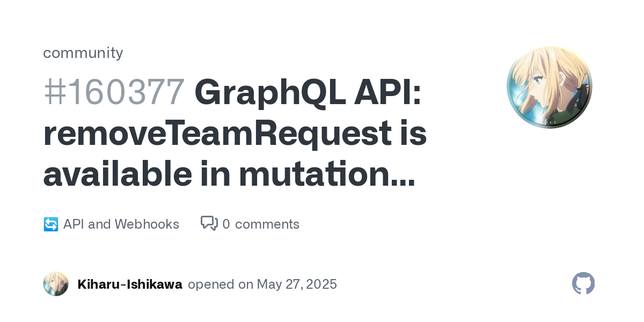Click the word 'Webhooks' in the category label
Image resolution: width=644 pixels, height=322 pixels.
[147, 224]
